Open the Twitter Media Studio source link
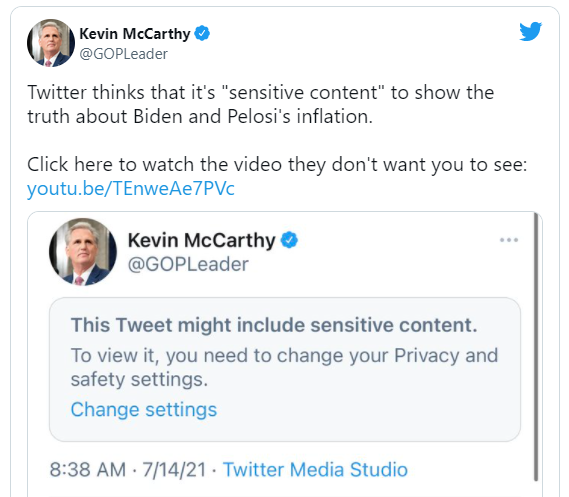Image resolution: width=569 pixels, height=497 pixels. (315, 469)
